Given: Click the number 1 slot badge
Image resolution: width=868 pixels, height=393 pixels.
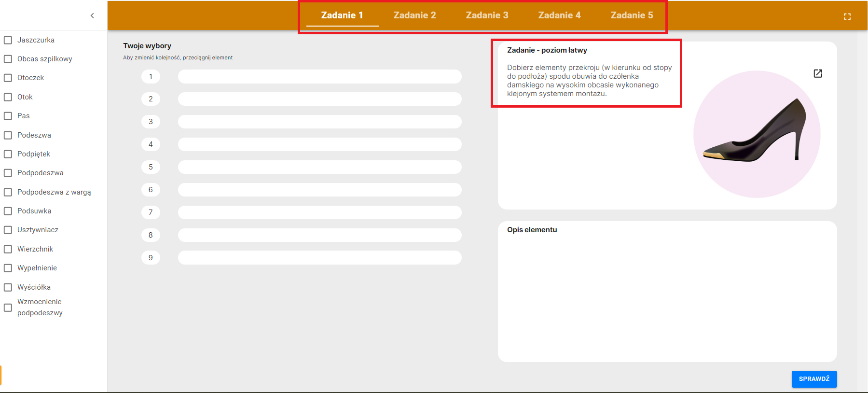Looking at the screenshot, I should [x=151, y=77].
